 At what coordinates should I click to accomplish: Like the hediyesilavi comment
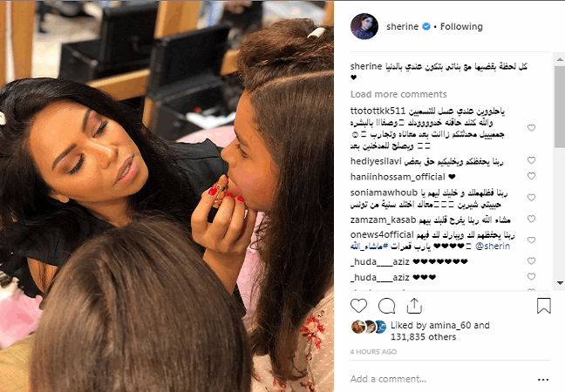click(x=531, y=160)
